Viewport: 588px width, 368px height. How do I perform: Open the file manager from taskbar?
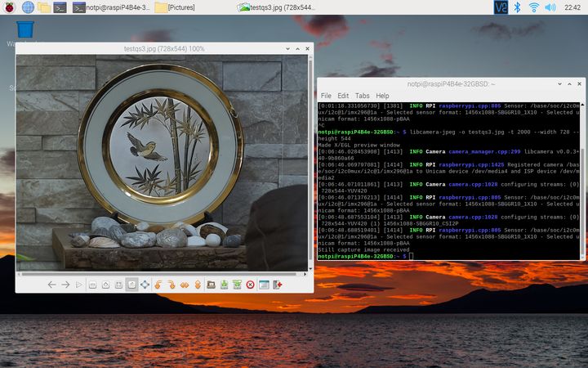(44, 7)
